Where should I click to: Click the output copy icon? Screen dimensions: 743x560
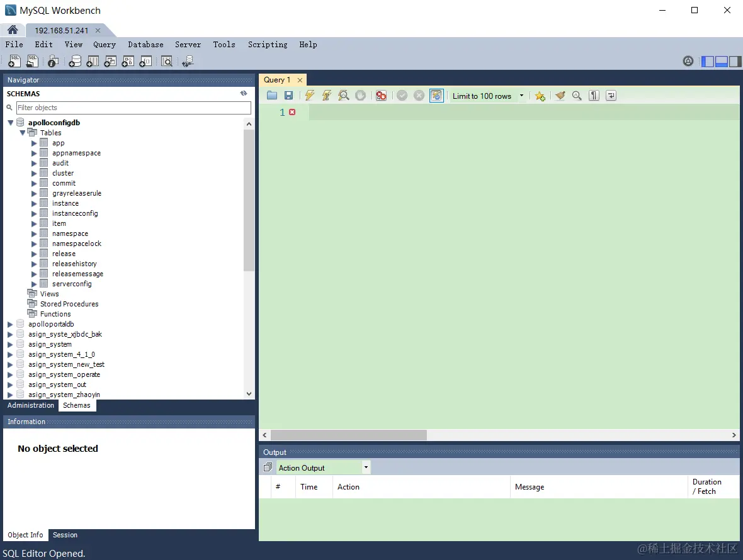[268, 468]
